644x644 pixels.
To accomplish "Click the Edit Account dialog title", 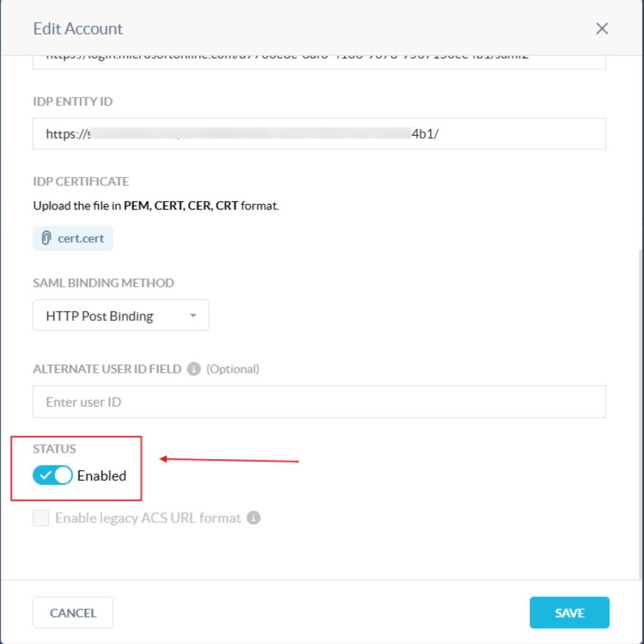I will [x=77, y=29].
